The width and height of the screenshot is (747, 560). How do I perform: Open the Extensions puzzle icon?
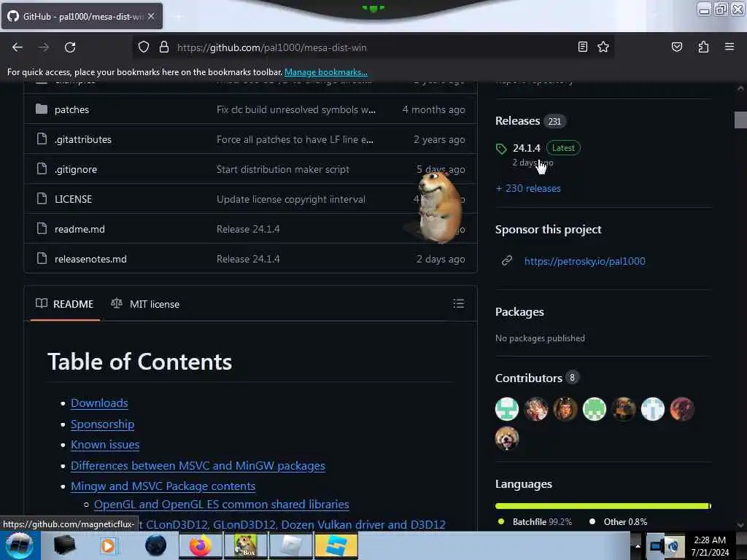[703, 47]
